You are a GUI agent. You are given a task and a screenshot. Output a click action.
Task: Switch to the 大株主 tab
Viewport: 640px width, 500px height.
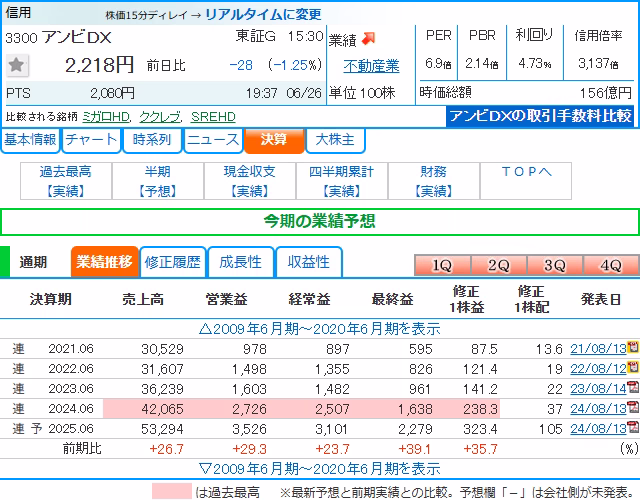click(335, 140)
